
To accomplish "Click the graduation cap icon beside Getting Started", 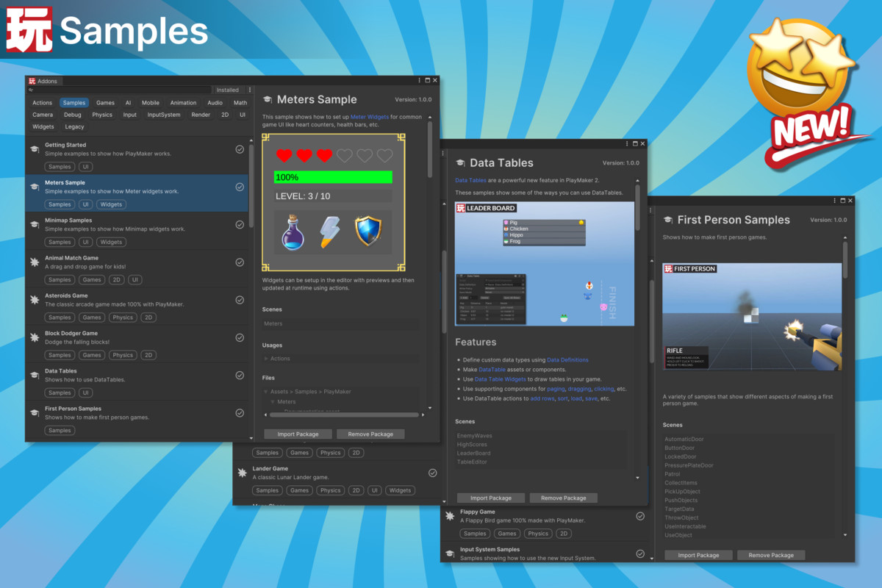I will [35, 149].
